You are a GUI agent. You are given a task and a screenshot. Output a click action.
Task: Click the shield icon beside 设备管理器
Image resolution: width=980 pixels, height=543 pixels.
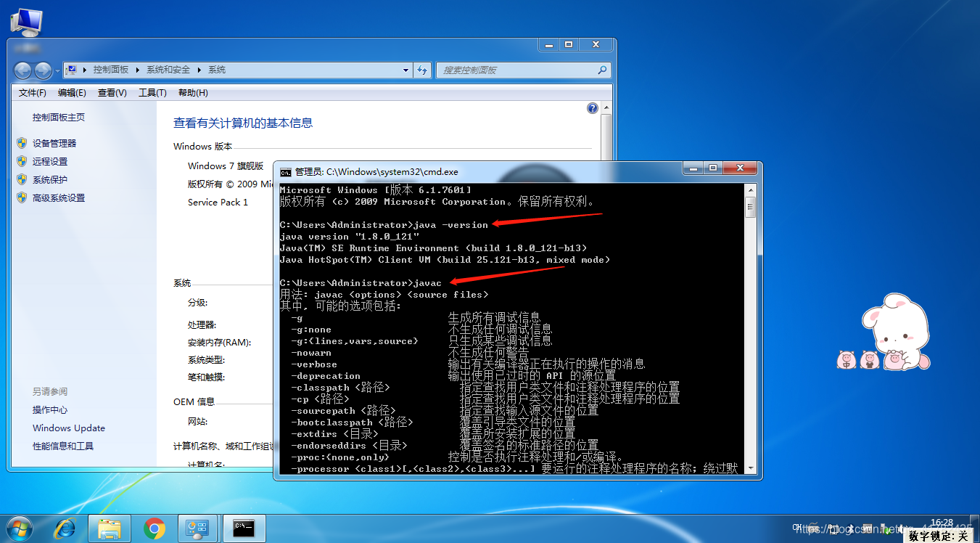pyautogui.click(x=22, y=143)
